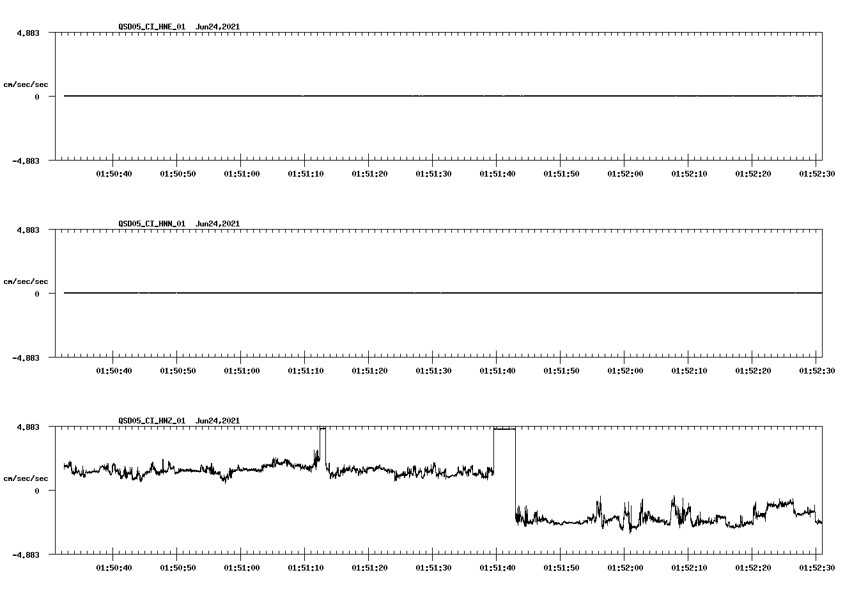Screen dimensions: 868x591
Task: Click the 01:51:20 time label under the HNN plot
Action: point(369,370)
